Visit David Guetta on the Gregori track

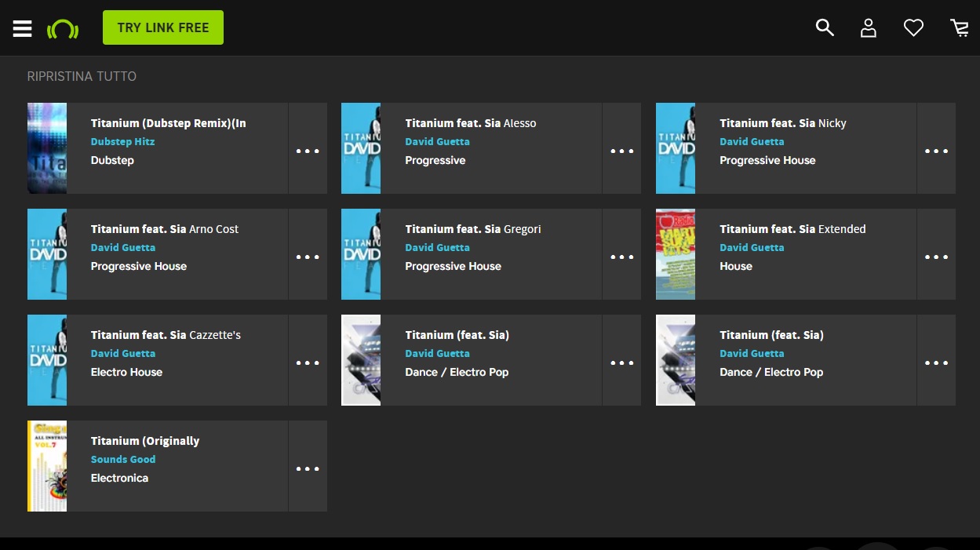[x=438, y=248]
